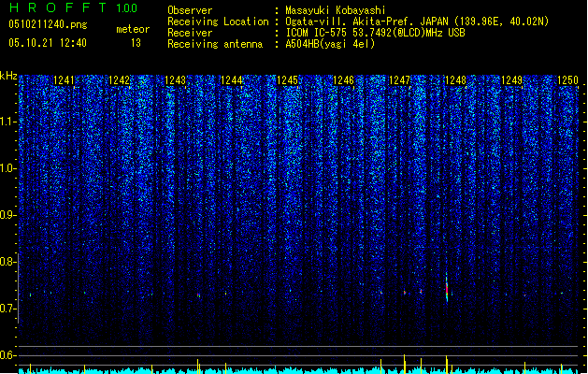Viewport: 588px width, 374px height.
Task: Click the meteor label
Action: [133, 29]
